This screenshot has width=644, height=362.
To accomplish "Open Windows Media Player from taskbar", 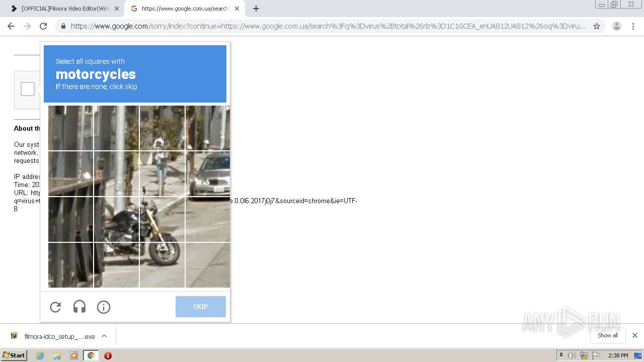I will [74, 355].
